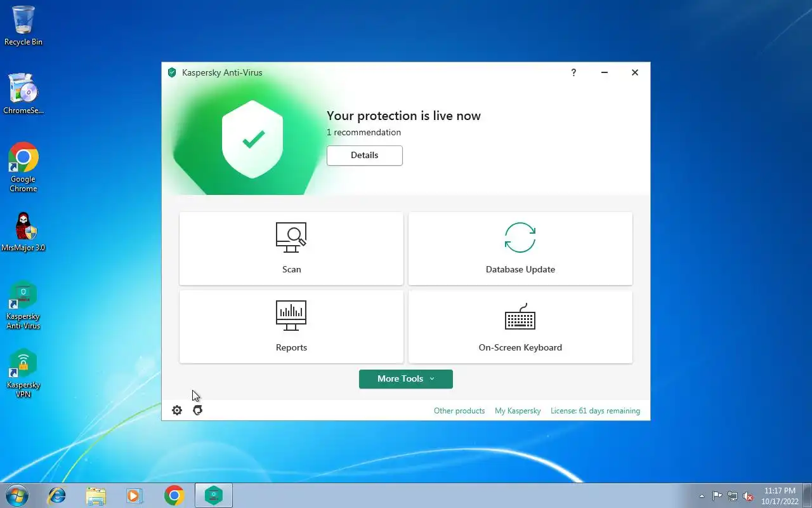Open Recycle Bin desktop icon

23,26
